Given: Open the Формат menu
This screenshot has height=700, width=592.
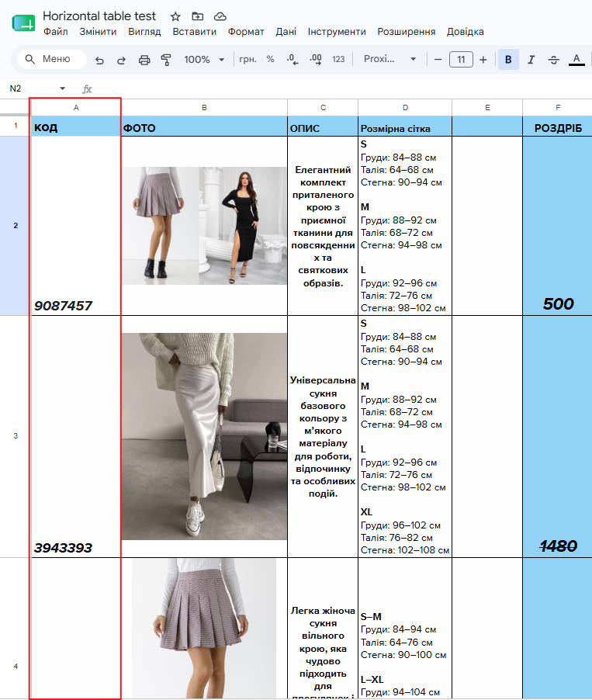Looking at the screenshot, I should (x=246, y=32).
